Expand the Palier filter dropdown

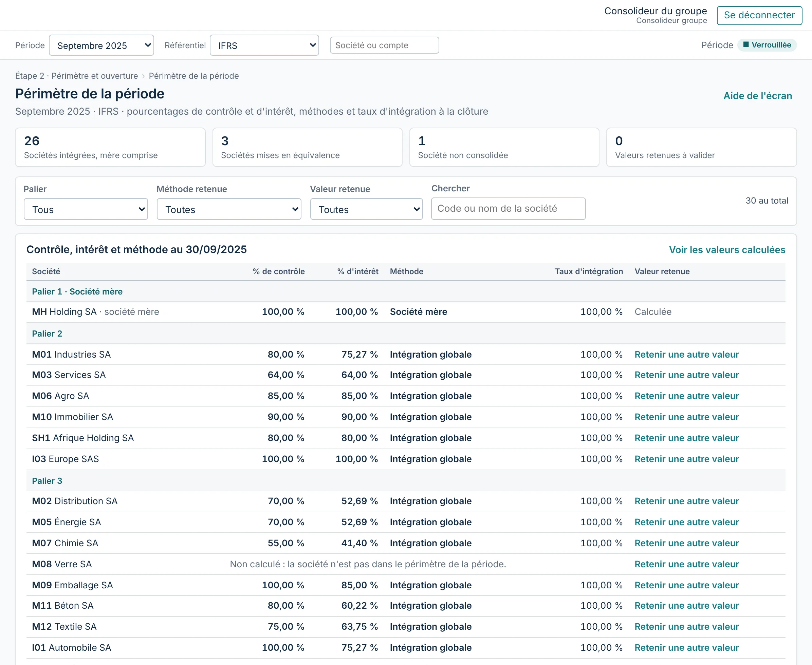click(x=86, y=209)
